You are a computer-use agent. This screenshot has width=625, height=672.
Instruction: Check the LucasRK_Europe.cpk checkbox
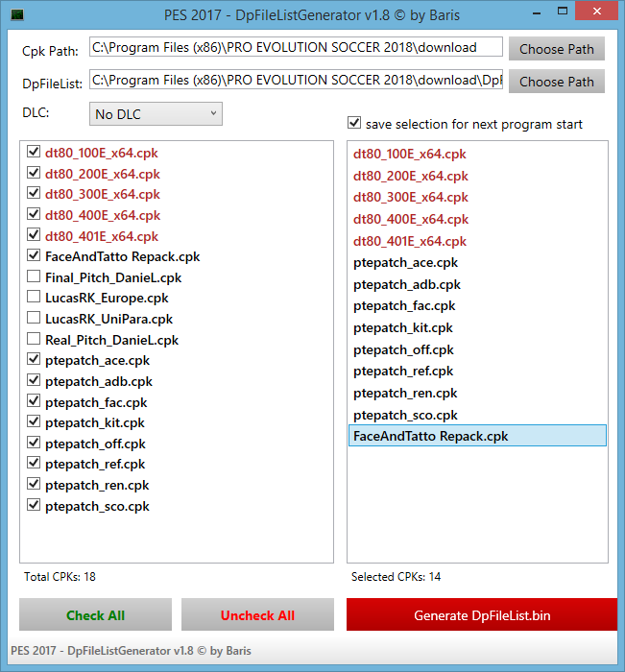coord(34,297)
